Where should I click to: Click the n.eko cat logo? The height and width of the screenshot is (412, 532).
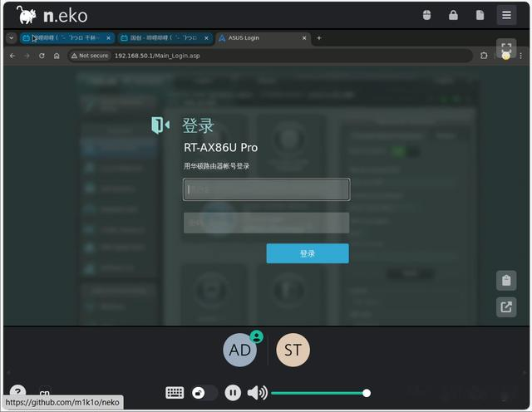27,15
